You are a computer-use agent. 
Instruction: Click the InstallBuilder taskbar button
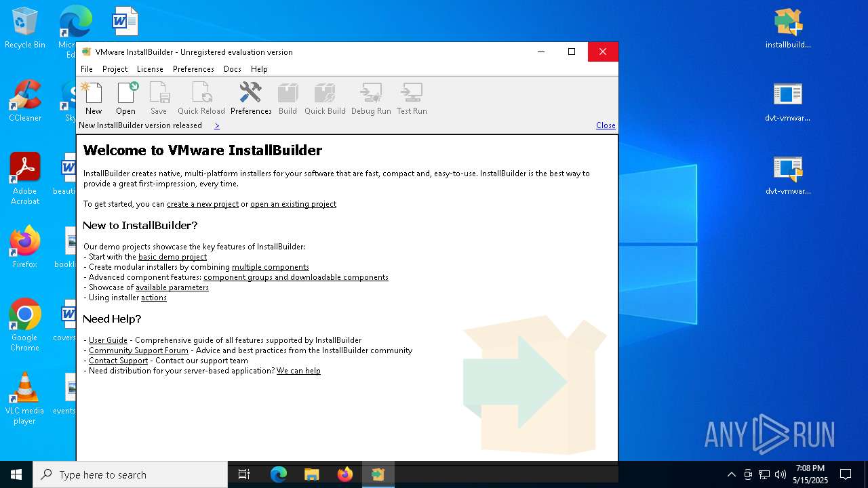[x=378, y=474]
